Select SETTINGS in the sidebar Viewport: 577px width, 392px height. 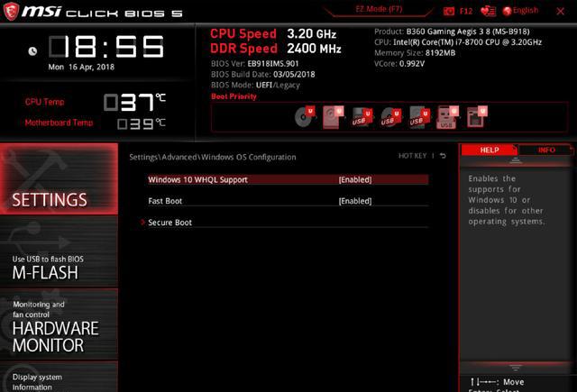click(x=59, y=179)
